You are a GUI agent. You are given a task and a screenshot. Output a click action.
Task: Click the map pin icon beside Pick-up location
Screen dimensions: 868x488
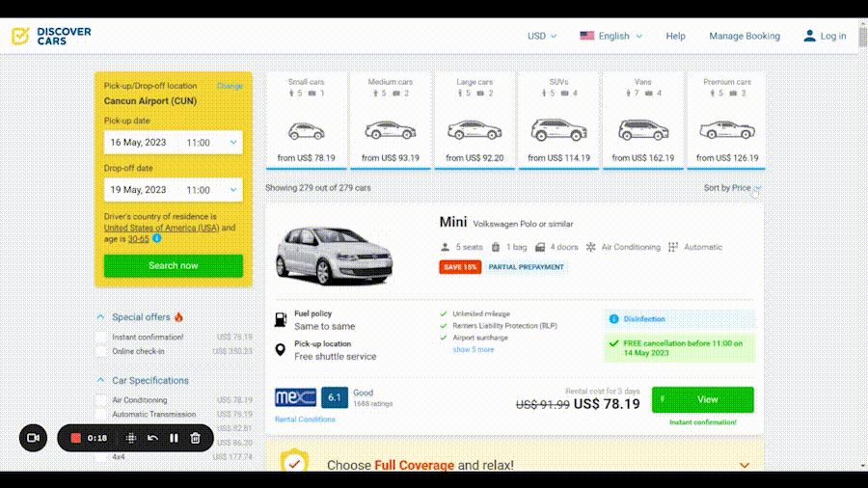(x=280, y=350)
